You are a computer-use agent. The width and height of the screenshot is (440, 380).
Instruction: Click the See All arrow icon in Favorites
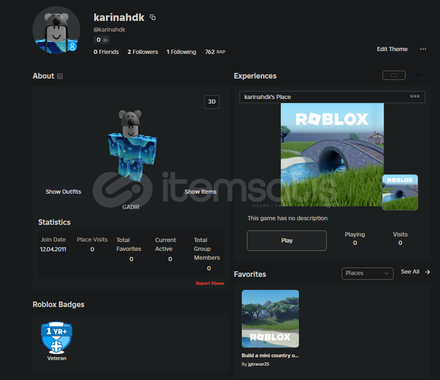pos(427,272)
